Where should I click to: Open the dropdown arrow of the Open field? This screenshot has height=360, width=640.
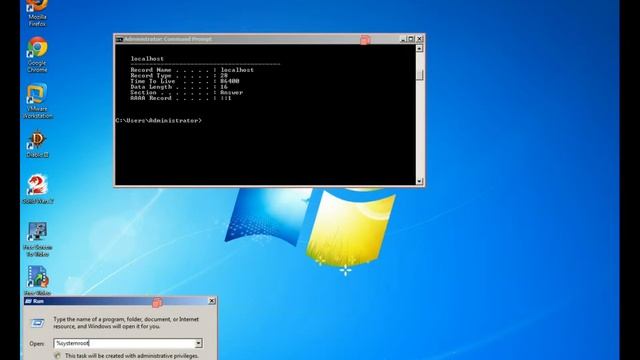pyautogui.click(x=198, y=343)
